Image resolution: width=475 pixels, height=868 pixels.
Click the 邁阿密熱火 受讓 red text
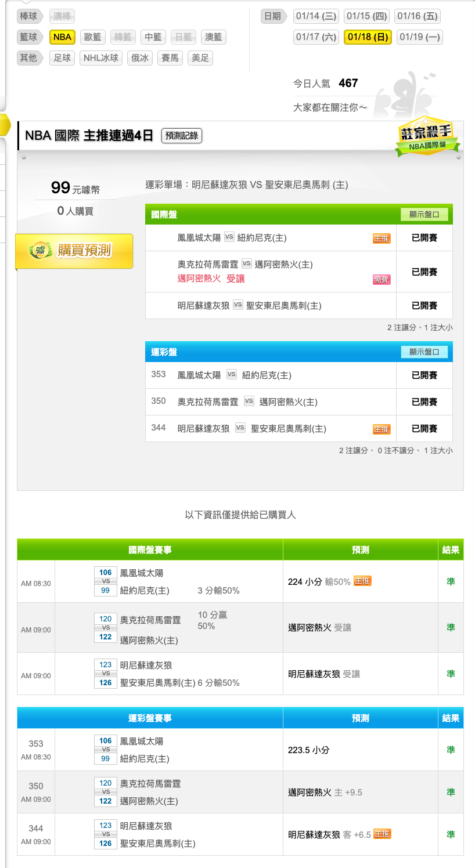pos(211,279)
